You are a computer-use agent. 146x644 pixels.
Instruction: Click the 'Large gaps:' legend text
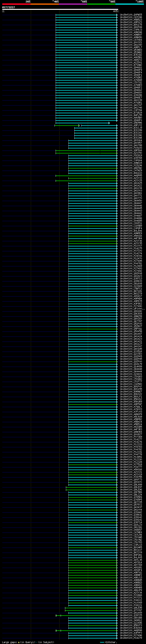coord(10,642)
